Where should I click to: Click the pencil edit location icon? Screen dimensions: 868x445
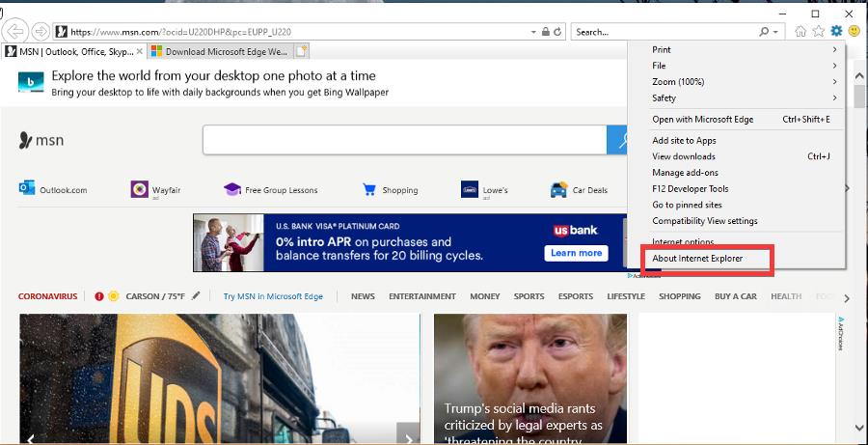pos(196,296)
